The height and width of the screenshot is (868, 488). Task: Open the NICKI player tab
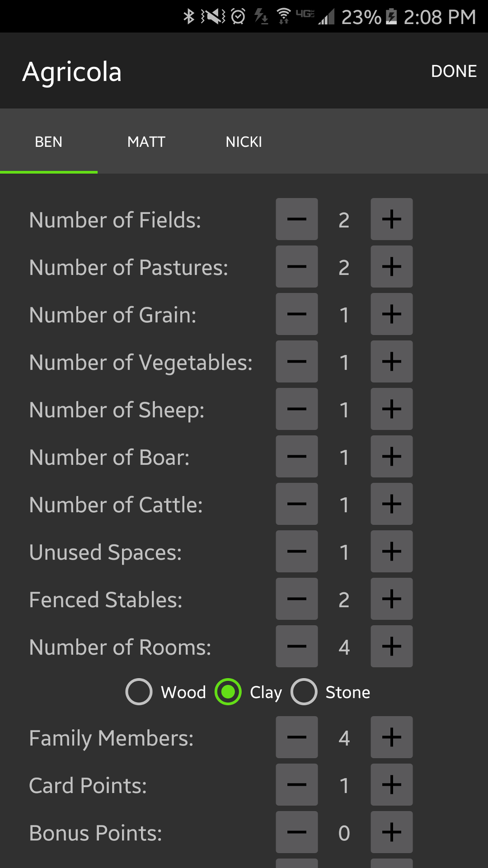pyautogui.click(x=244, y=142)
